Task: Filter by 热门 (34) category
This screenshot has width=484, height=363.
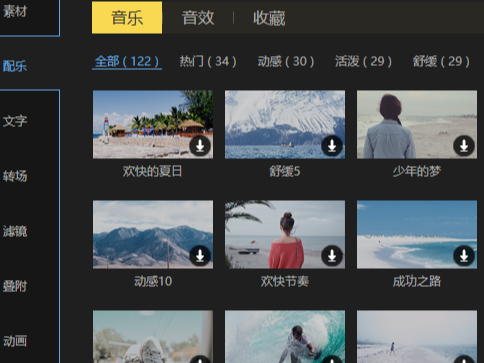Action: pos(208,62)
